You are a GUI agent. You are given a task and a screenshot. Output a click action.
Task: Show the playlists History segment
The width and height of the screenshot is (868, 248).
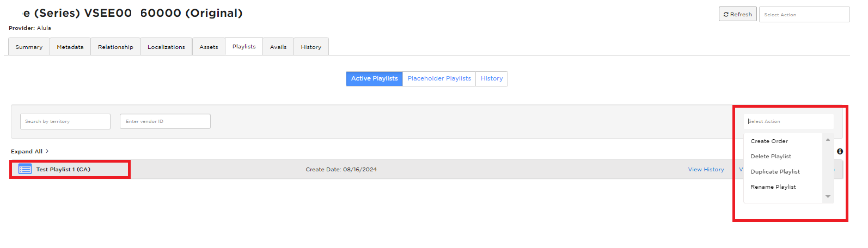(492, 78)
